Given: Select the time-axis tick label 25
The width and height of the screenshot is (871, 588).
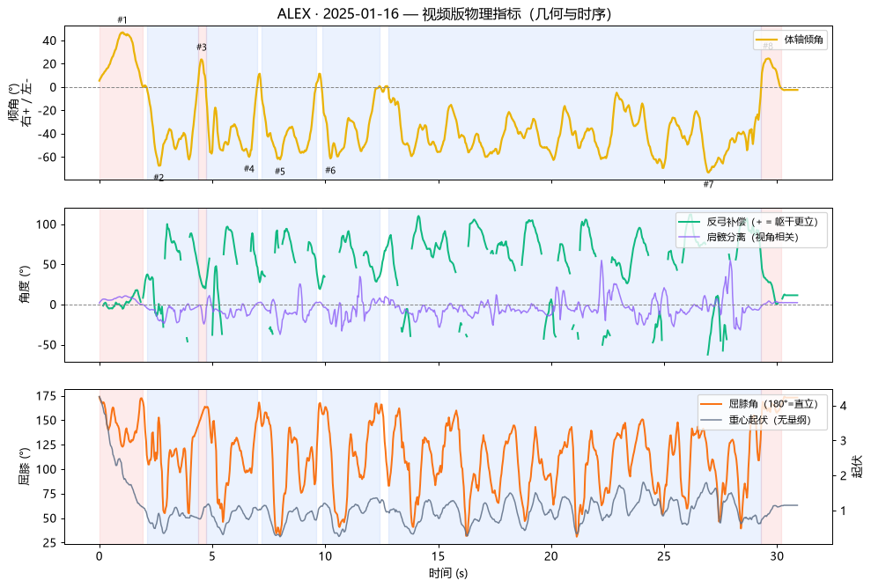Looking at the screenshot, I should coord(664,556).
